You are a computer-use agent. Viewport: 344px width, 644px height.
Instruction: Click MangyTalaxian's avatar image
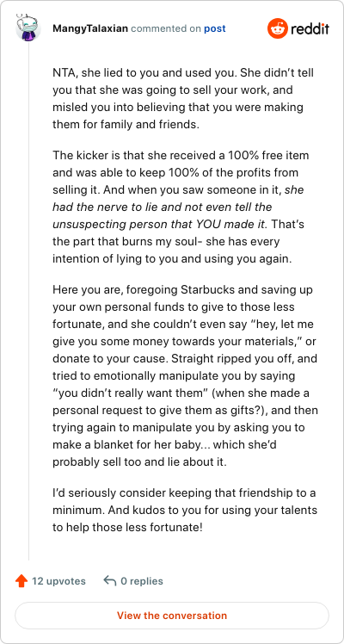[x=28, y=28]
